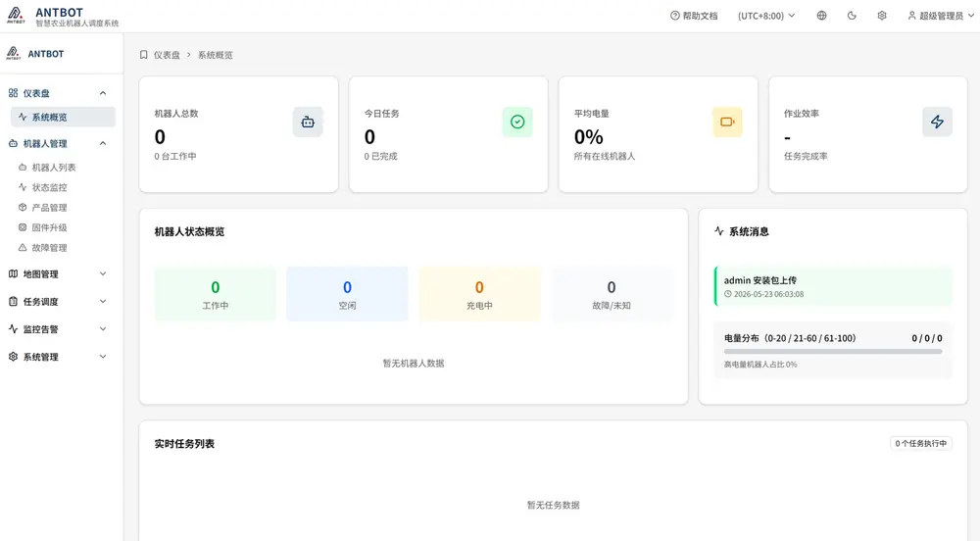Collapse the 仪表盘 menu chevron

[103, 93]
